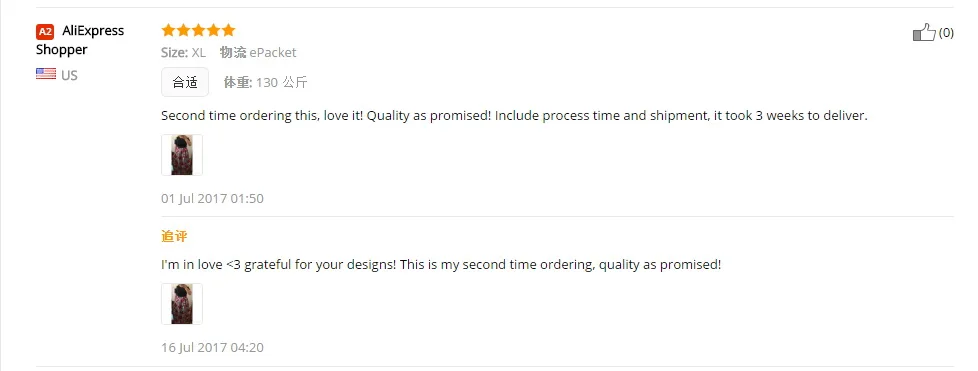Click the 合适 fit tag button
The width and height of the screenshot is (978, 371).
click(185, 82)
